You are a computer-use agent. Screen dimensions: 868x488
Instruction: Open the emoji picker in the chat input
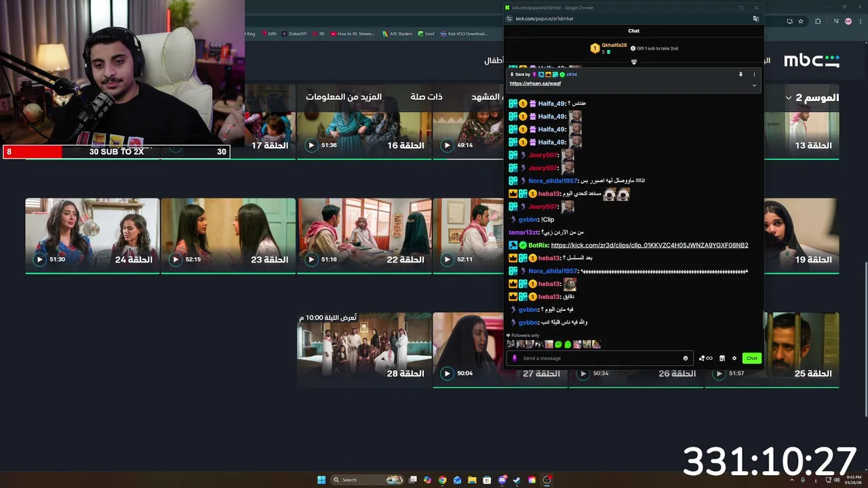point(686,358)
